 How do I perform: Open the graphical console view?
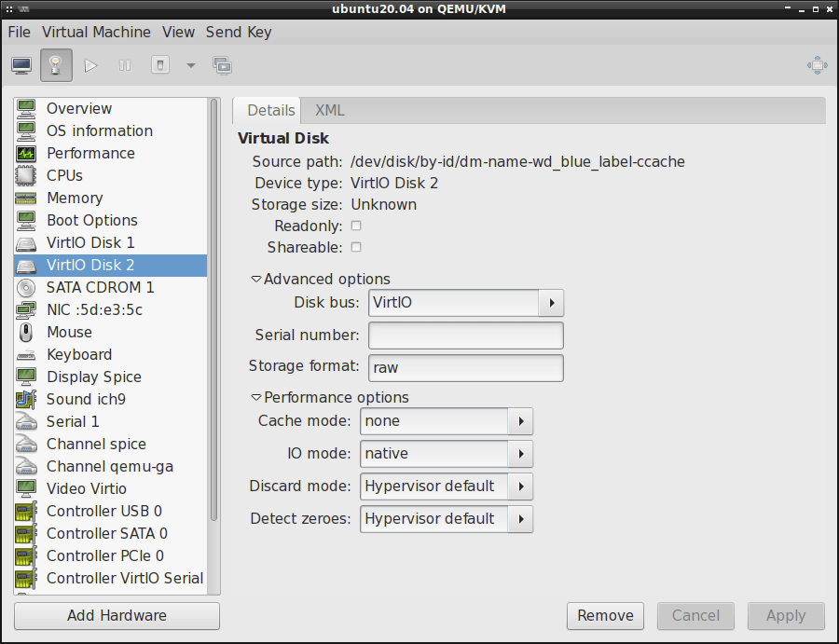pos(21,64)
